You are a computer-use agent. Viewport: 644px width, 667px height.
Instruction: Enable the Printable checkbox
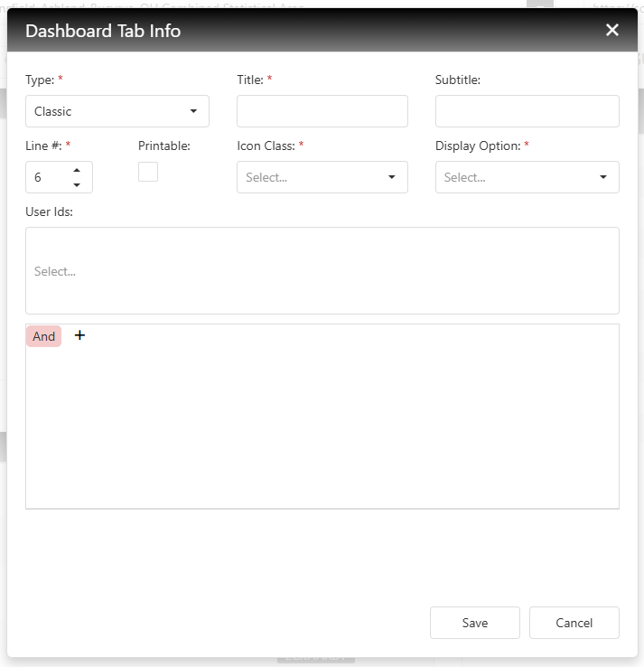point(148,172)
